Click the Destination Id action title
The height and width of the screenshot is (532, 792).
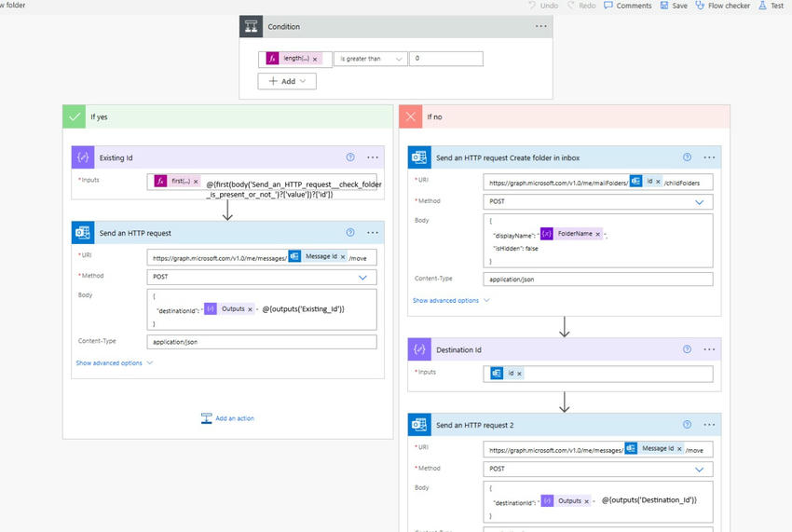point(458,349)
